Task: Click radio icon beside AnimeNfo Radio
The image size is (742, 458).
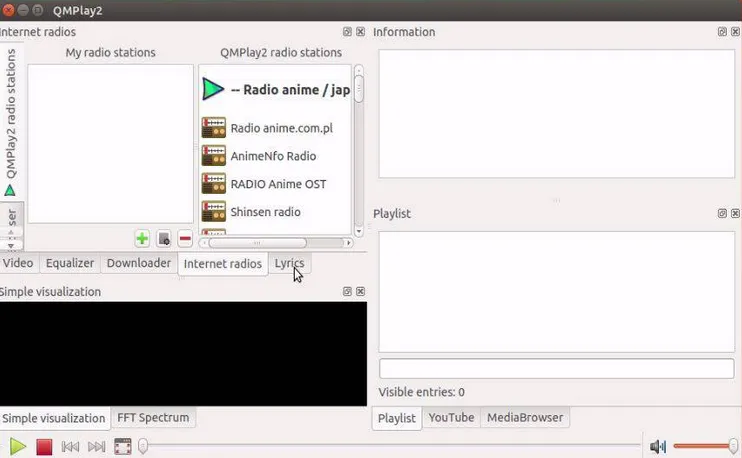Action: 213,156
